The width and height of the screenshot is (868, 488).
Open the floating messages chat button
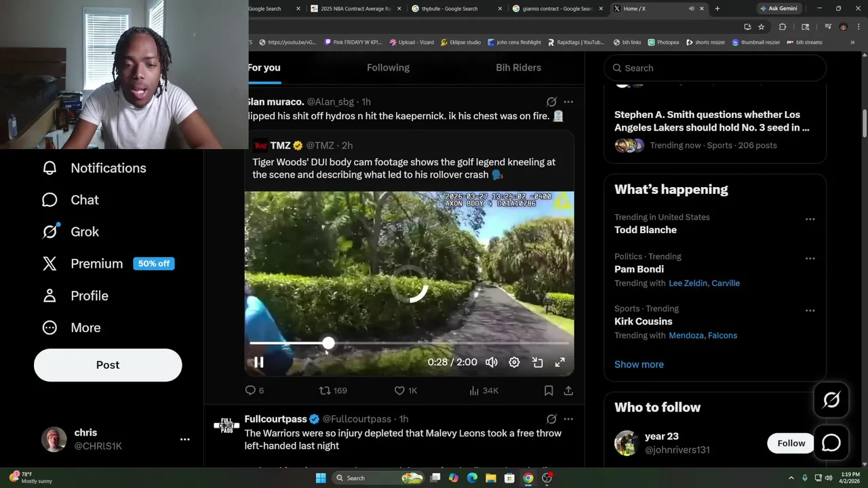[831, 443]
